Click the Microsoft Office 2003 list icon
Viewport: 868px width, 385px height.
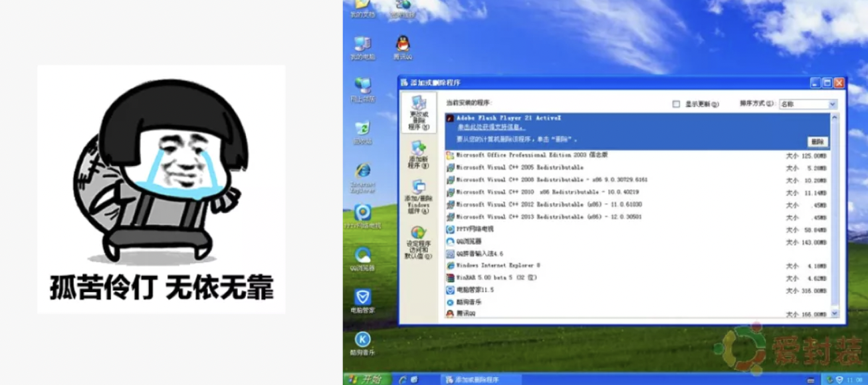(451, 155)
